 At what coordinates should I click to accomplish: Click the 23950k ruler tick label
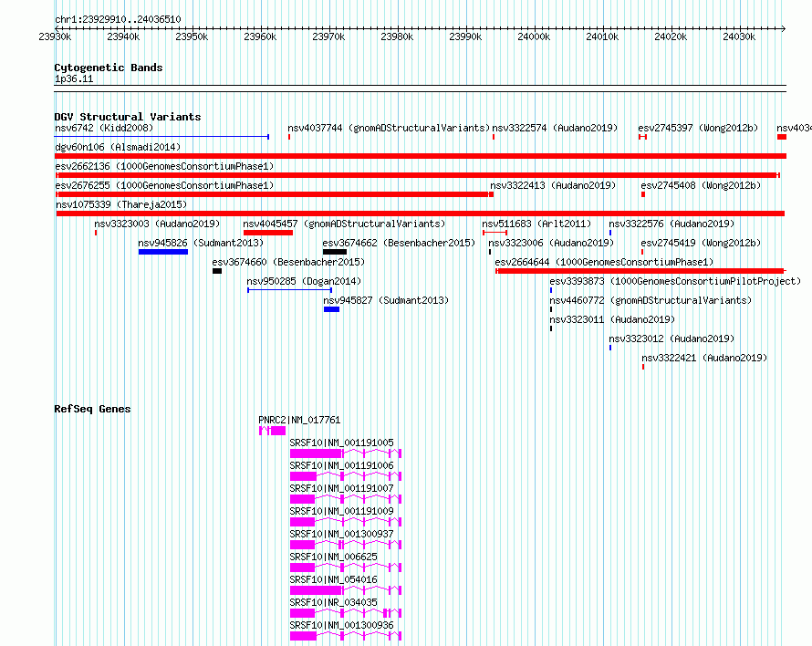point(192,36)
